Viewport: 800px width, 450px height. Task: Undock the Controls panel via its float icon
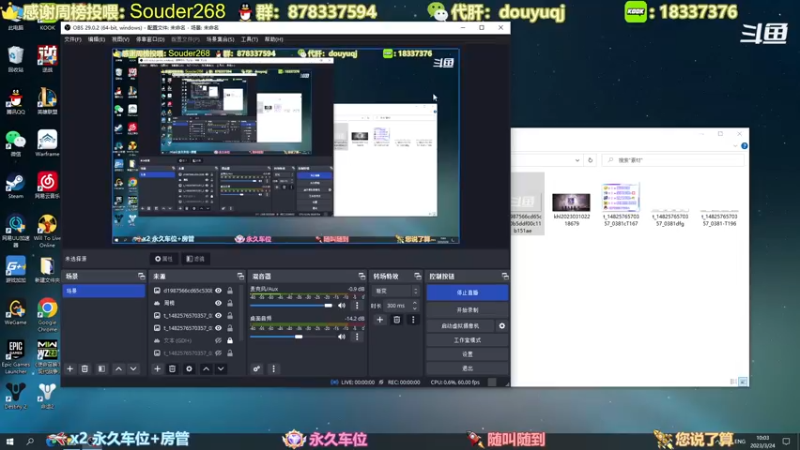click(505, 276)
